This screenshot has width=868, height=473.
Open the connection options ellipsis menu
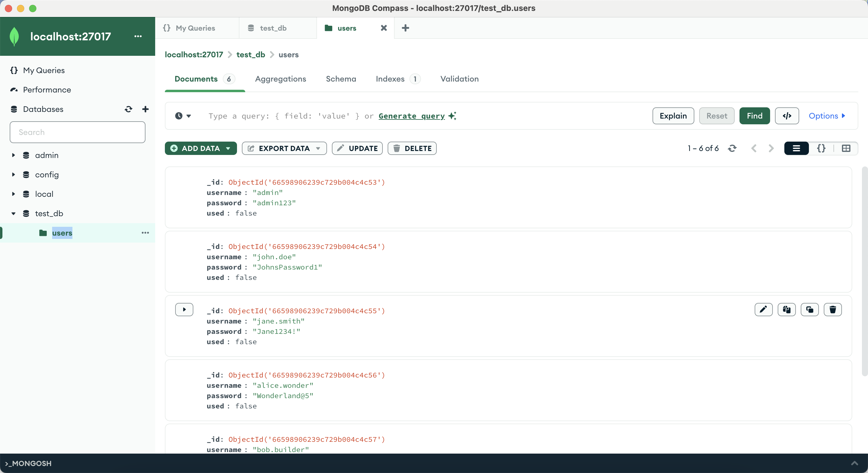(138, 36)
